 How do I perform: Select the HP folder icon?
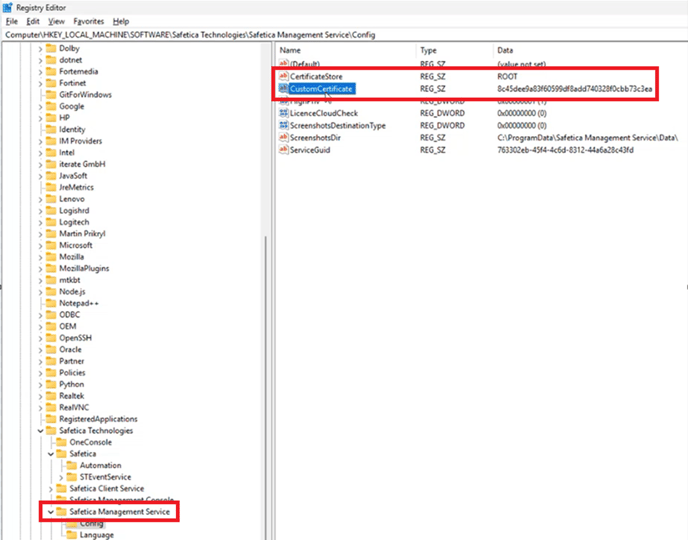coord(51,118)
